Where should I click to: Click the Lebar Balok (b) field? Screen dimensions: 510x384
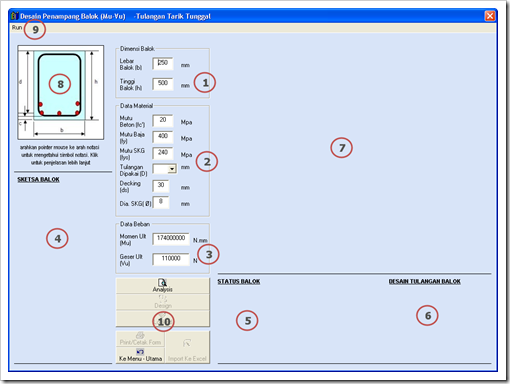pyautogui.click(x=163, y=63)
